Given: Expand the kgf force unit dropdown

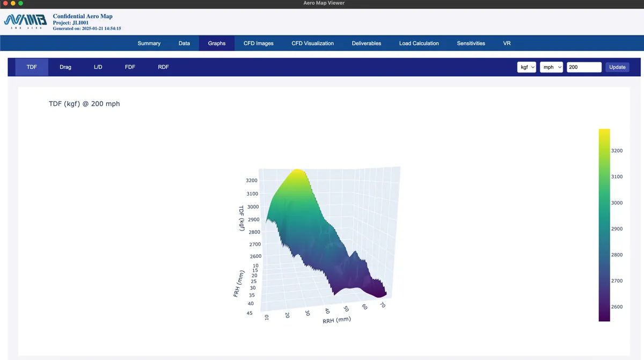Looking at the screenshot, I should [x=526, y=67].
